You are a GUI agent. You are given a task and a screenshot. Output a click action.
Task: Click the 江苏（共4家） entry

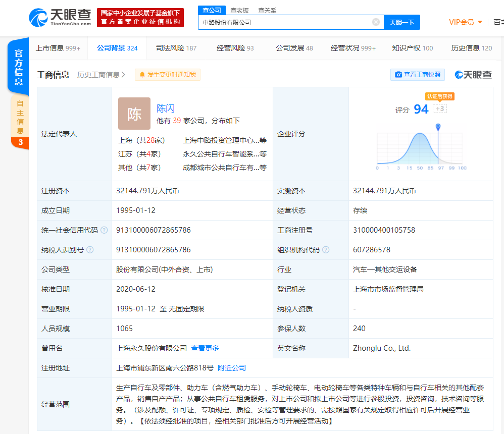click(x=139, y=154)
